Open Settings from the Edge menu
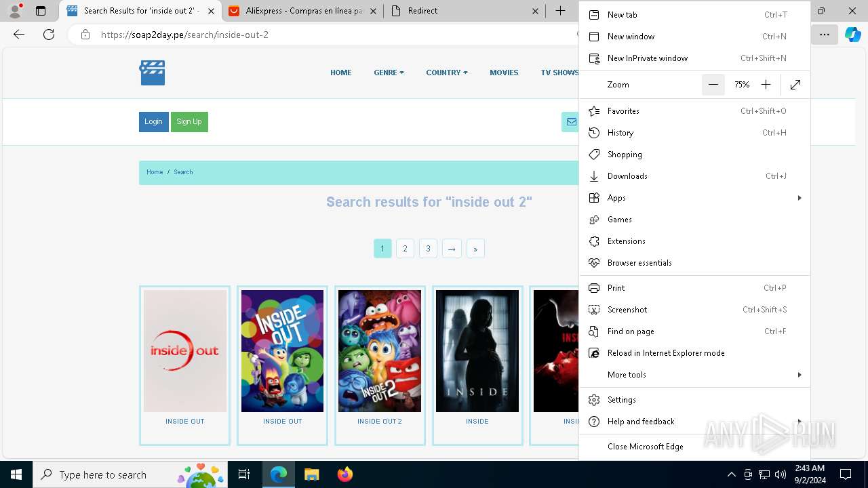The width and height of the screenshot is (868, 488). pos(694,400)
